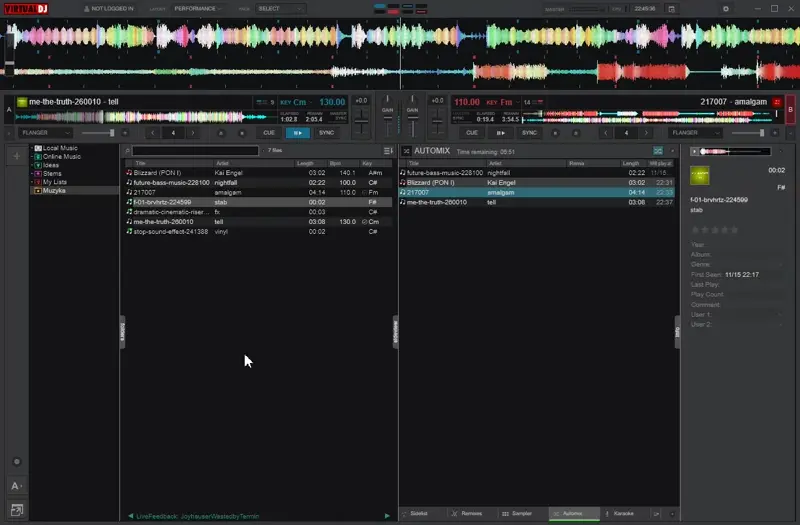Adjust the deck B flanger effect slider
Image resolution: width=800 pixels, height=525 pixels.
point(748,133)
